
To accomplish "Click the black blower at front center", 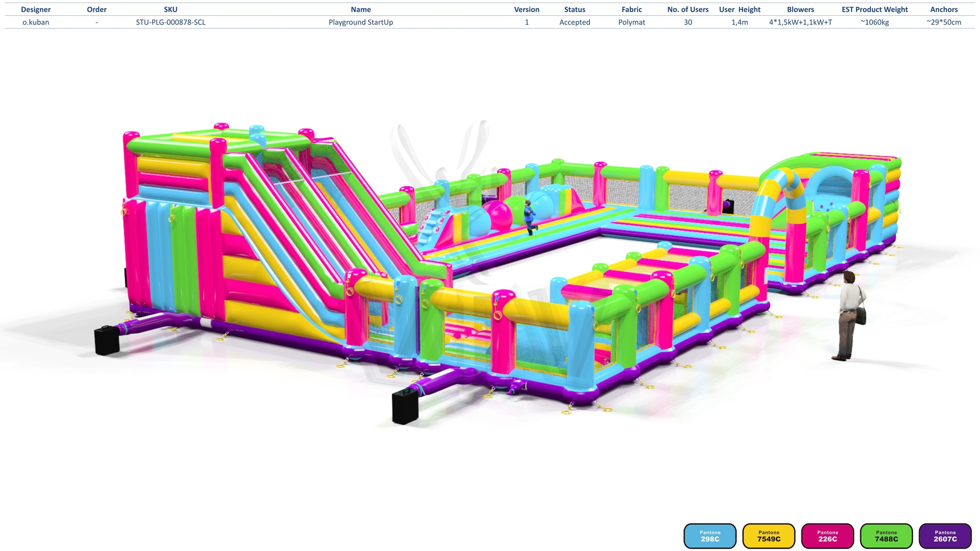I will [405, 407].
